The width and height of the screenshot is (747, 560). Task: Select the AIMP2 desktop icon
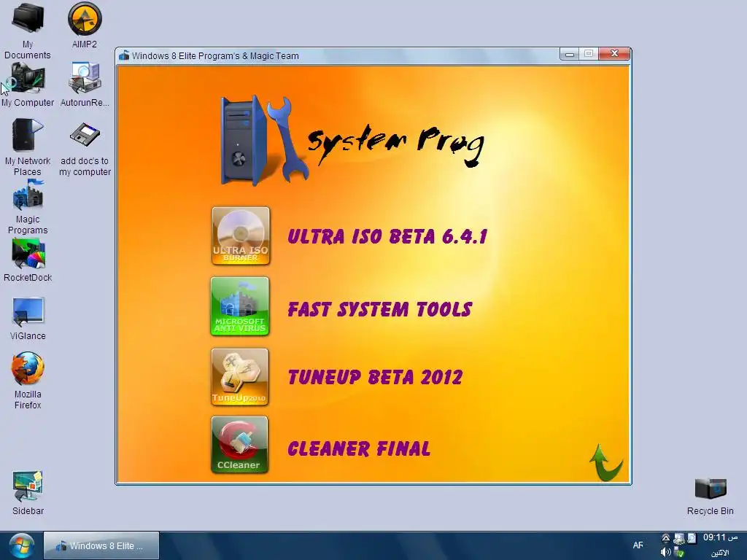(x=85, y=26)
